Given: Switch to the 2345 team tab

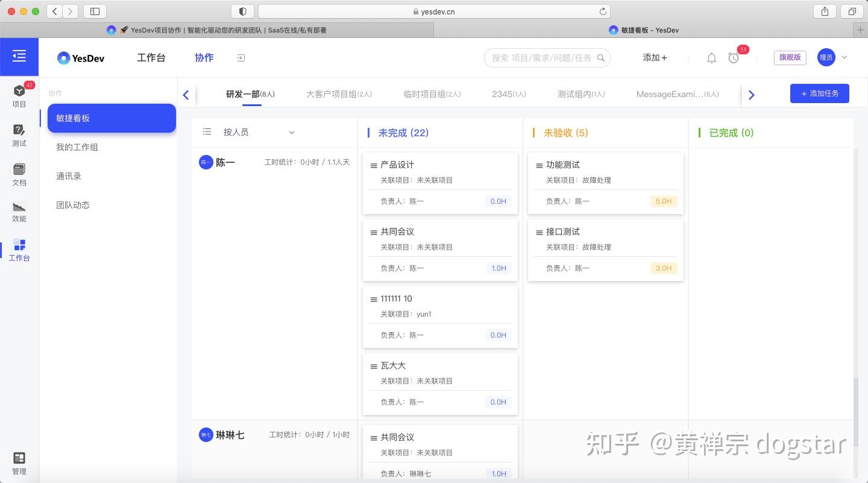Looking at the screenshot, I should 509,94.
